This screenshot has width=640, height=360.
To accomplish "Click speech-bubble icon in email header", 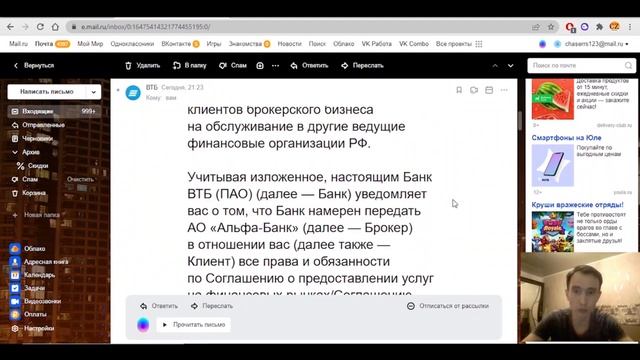I will (474, 90).
